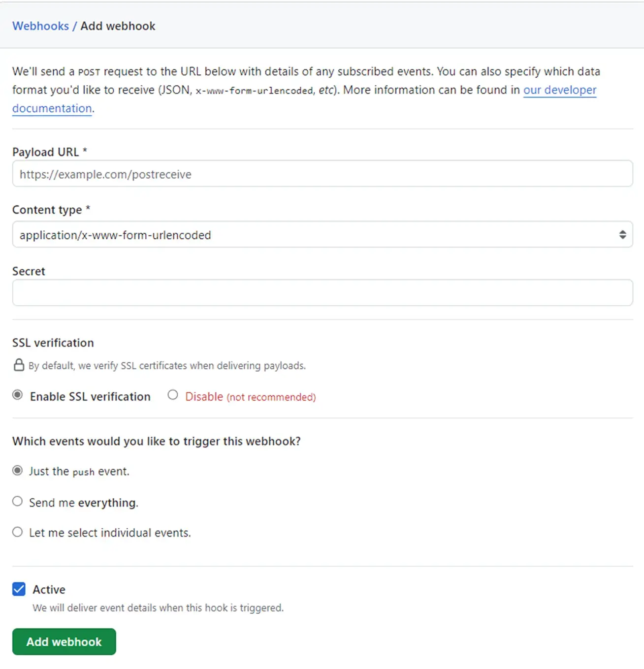Click the documentation link text
Viewport: 644px width, 669px height.
click(x=52, y=108)
